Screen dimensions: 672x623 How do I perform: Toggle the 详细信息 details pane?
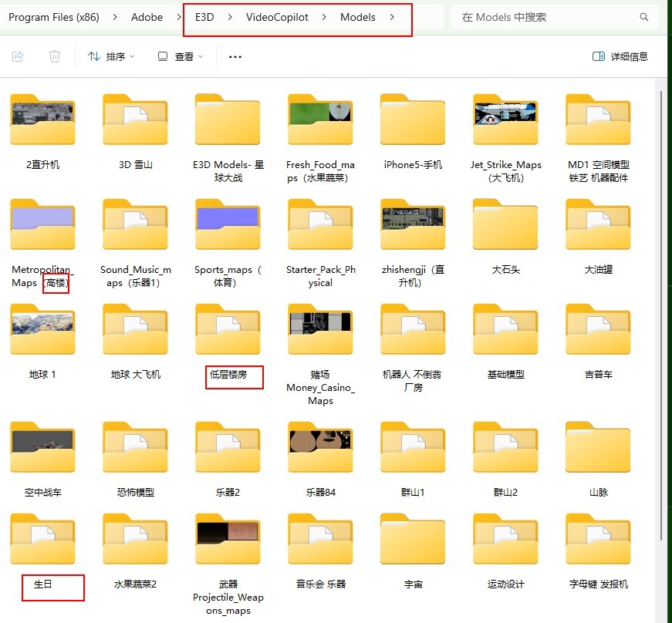pyautogui.click(x=620, y=56)
